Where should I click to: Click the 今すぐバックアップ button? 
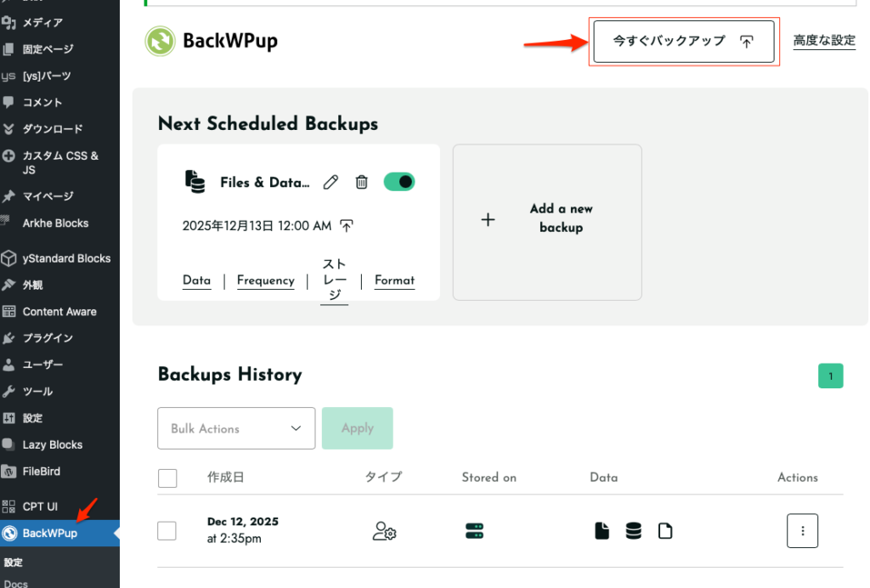(x=683, y=41)
